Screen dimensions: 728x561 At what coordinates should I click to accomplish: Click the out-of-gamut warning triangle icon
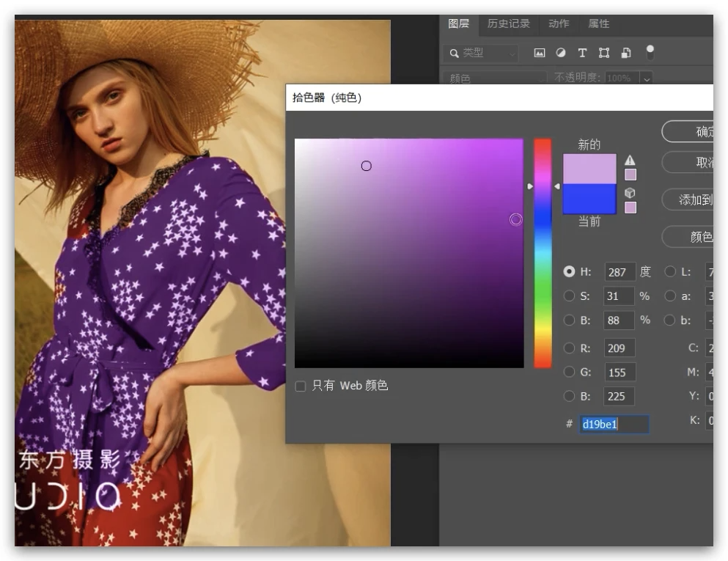click(630, 161)
